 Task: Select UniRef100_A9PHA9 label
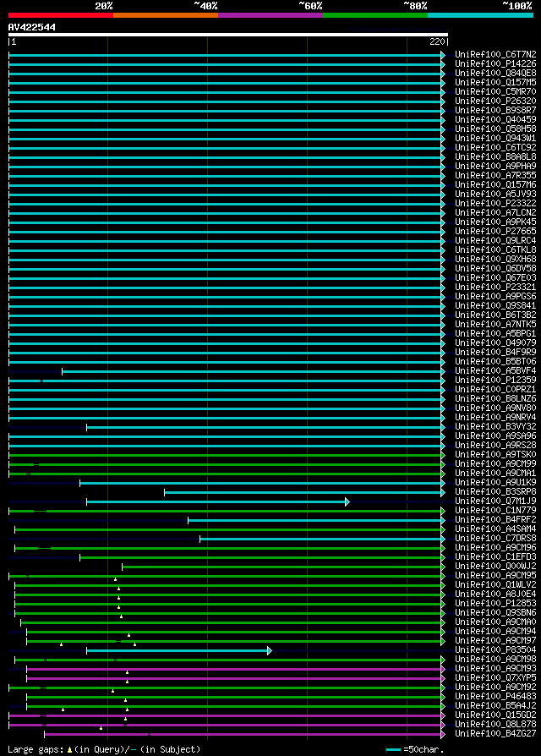[x=495, y=167]
